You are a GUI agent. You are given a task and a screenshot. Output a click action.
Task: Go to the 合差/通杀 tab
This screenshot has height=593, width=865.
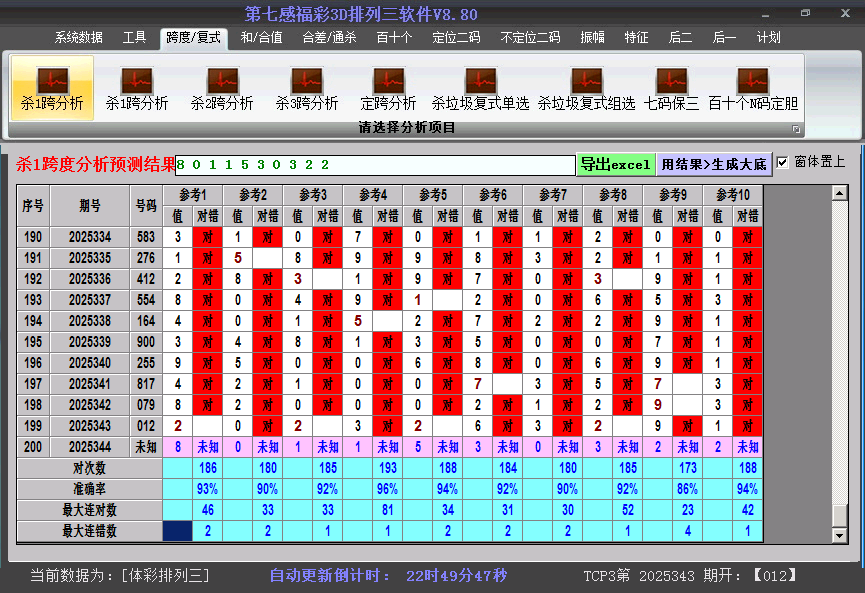[x=329, y=38]
